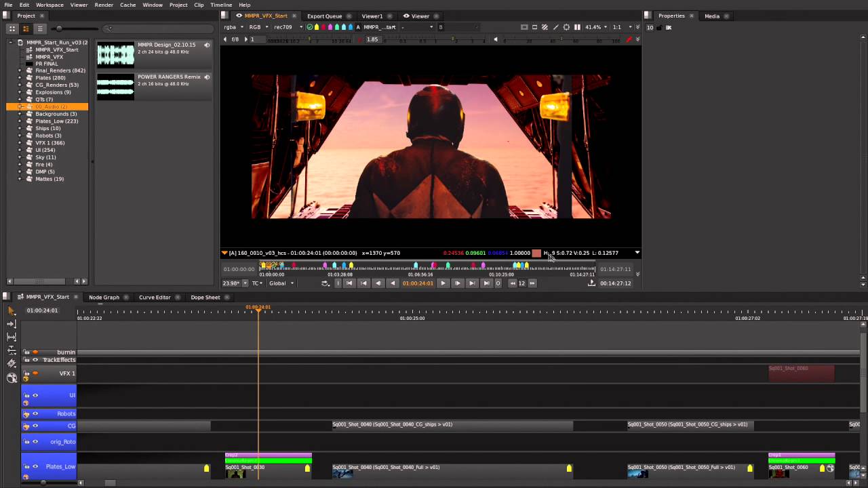868x488 pixels.
Task: Click the viewer diagonal stripes clipping icon
Action: tap(545, 27)
